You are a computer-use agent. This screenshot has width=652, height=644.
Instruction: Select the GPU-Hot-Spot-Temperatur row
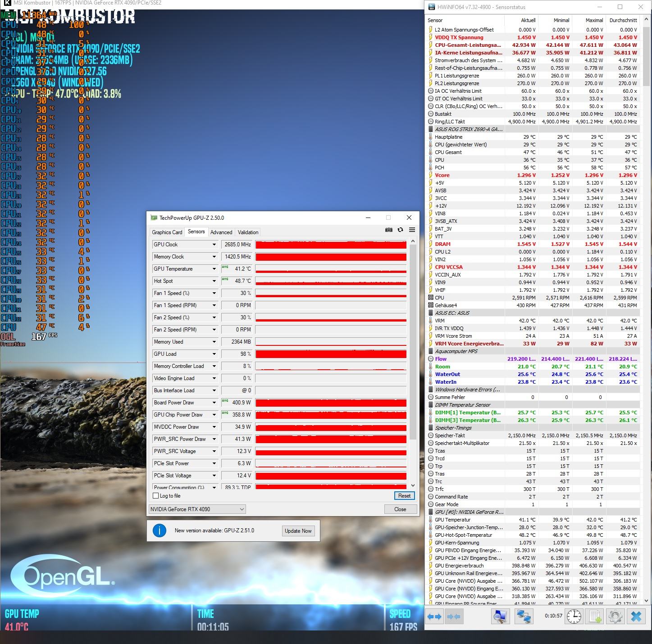pos(533,535)
